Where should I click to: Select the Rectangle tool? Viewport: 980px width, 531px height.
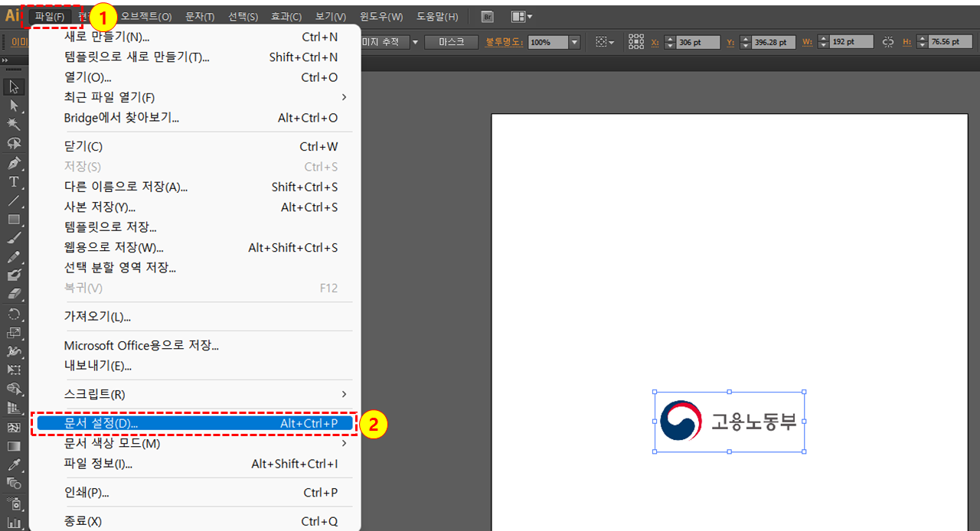click(14, 220)
